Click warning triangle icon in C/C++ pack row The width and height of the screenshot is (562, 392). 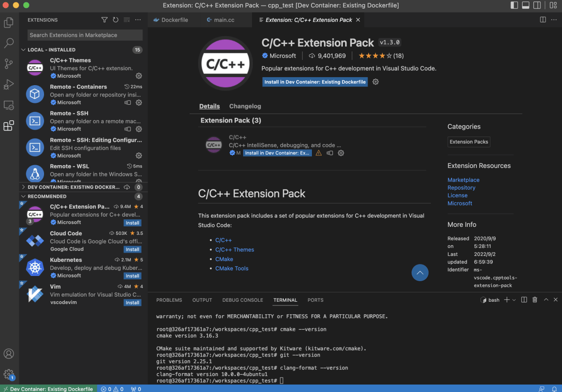coord(318,153)
